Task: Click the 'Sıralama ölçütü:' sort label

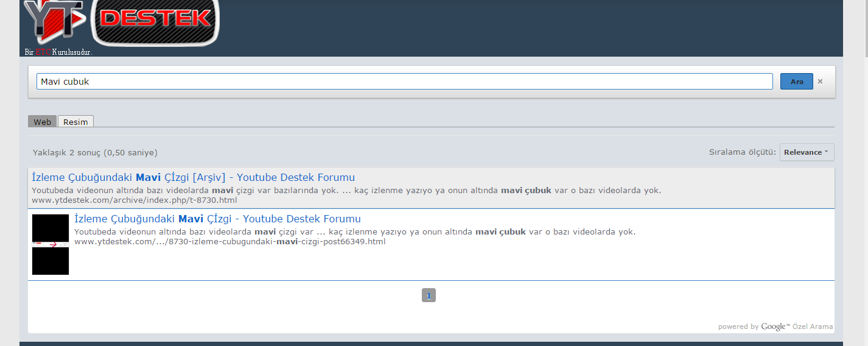Action: pyautogui.click(x=742, y=152)
